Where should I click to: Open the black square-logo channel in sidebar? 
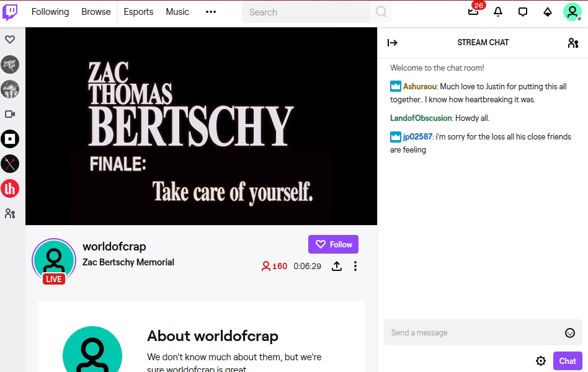(x=10, y=139)
